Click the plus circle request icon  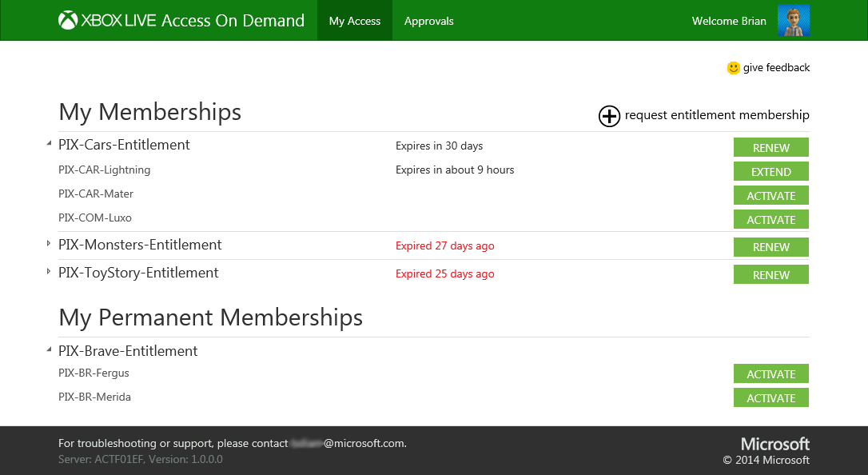tap(609, 116)
